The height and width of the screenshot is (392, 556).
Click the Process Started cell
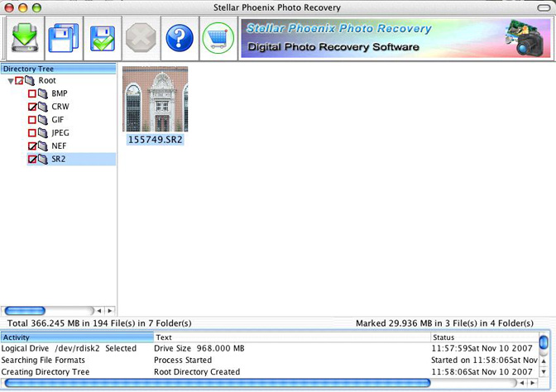[x=183, y=360]
